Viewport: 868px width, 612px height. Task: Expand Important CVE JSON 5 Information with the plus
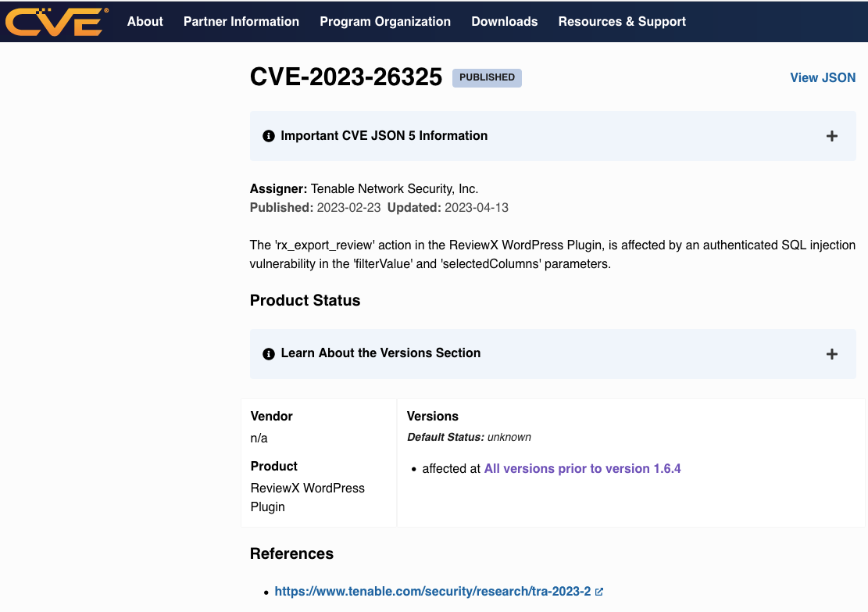831,136
